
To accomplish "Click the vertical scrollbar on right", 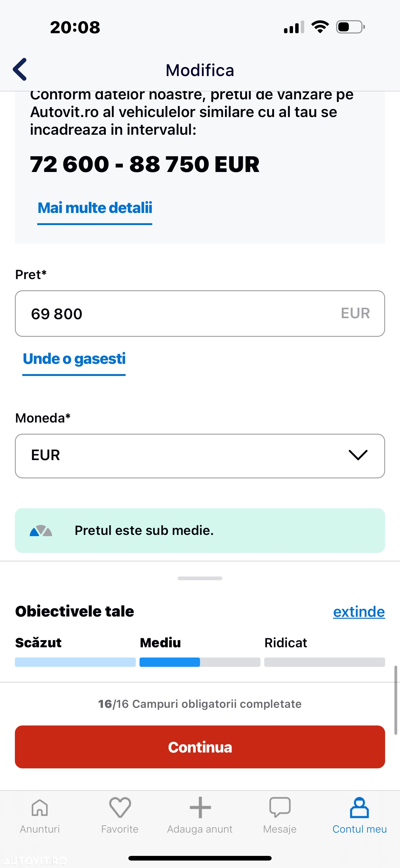I will click(x=396, y=699).
